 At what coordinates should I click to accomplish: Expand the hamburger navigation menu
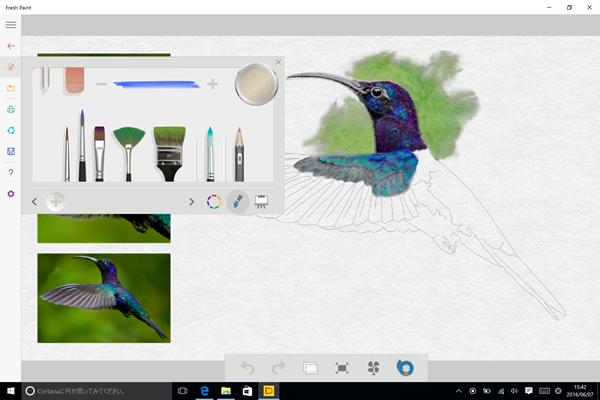(10, 24)
